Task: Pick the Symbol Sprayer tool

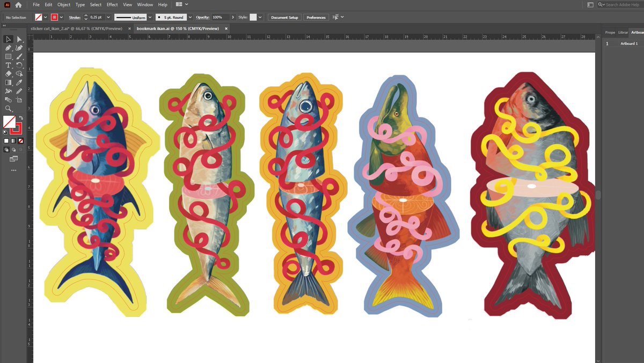Action: tap(8, 91)
